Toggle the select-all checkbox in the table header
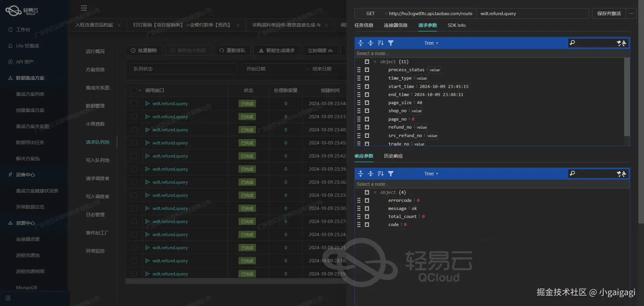 (x=134, y=90)
